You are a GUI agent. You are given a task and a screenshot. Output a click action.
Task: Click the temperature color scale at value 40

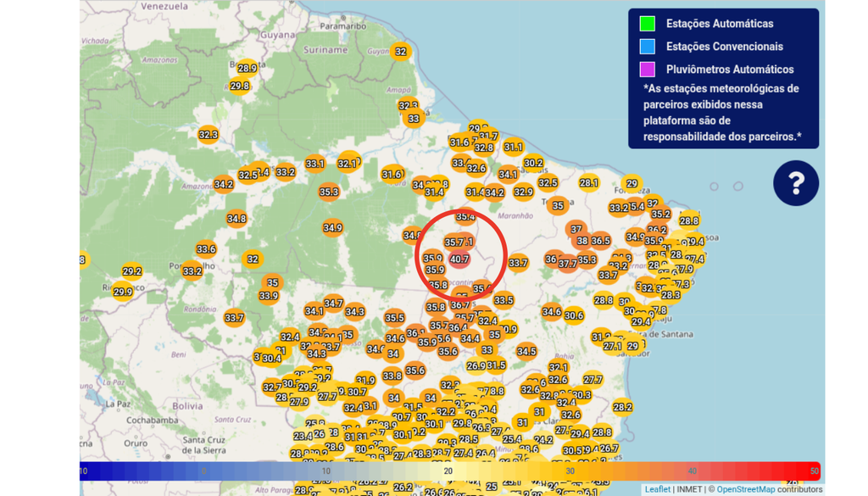(x=692, y=471)
